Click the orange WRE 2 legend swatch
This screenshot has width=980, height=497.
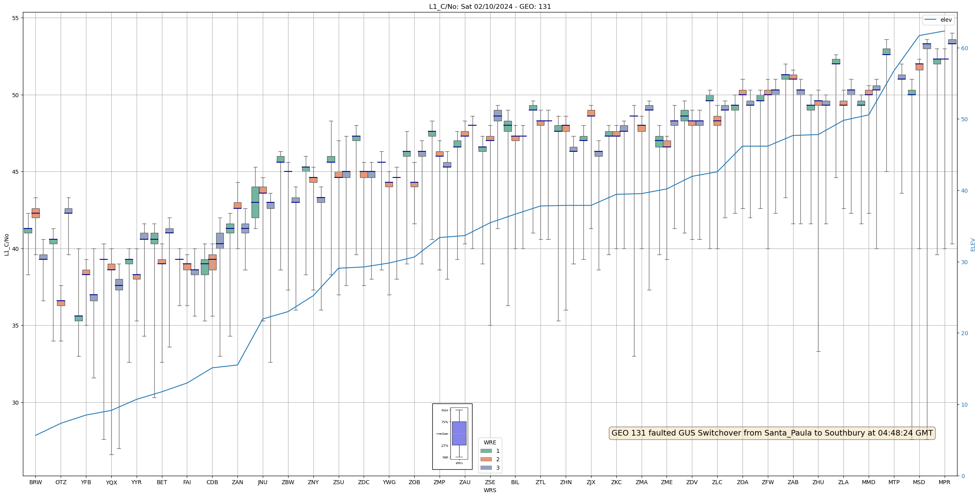[x=486, y=459]
